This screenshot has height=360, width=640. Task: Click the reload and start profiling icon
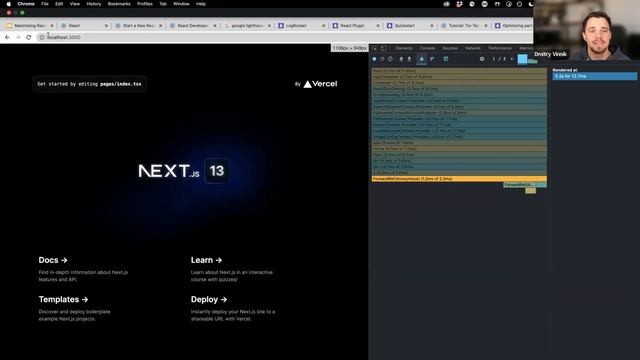tap(382, 59)
